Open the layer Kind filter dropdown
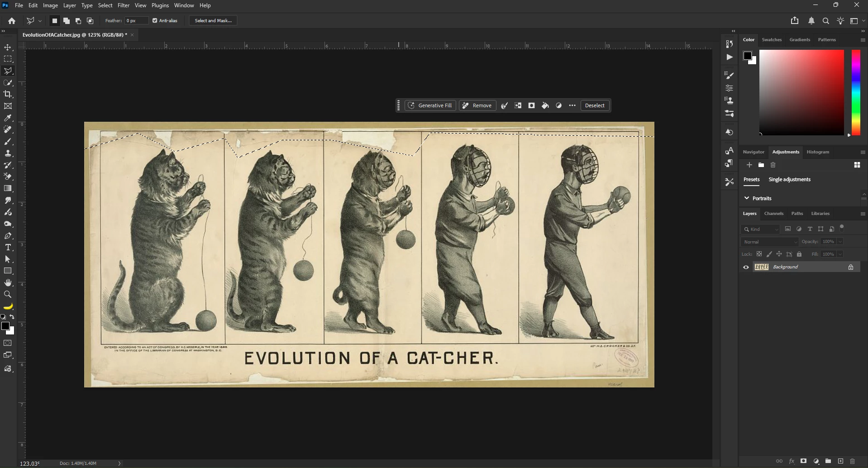The width and height of the screenshot is (868, 468). (760, 229)
